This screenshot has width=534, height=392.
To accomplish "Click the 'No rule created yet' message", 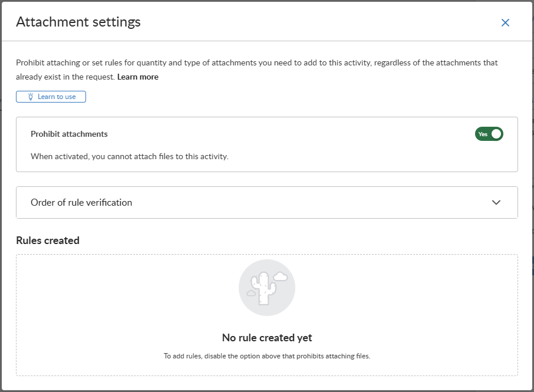I will (x=266, y=338).
